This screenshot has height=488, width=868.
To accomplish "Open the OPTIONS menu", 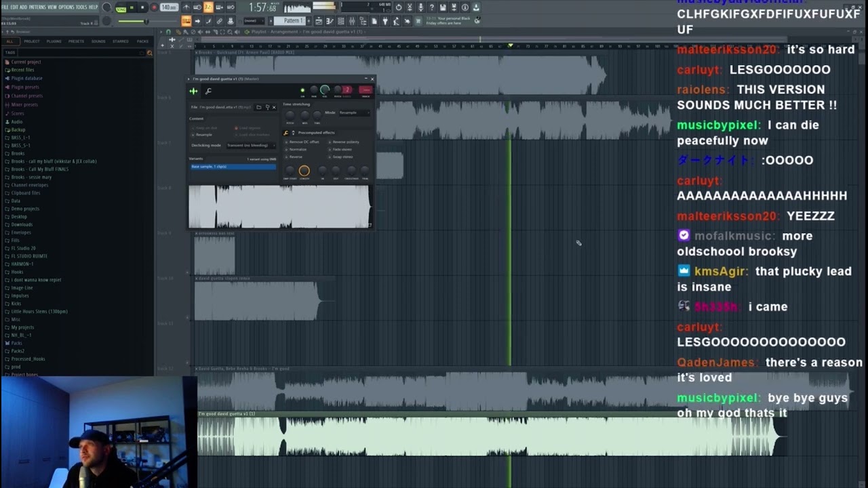I will (66, 7).
